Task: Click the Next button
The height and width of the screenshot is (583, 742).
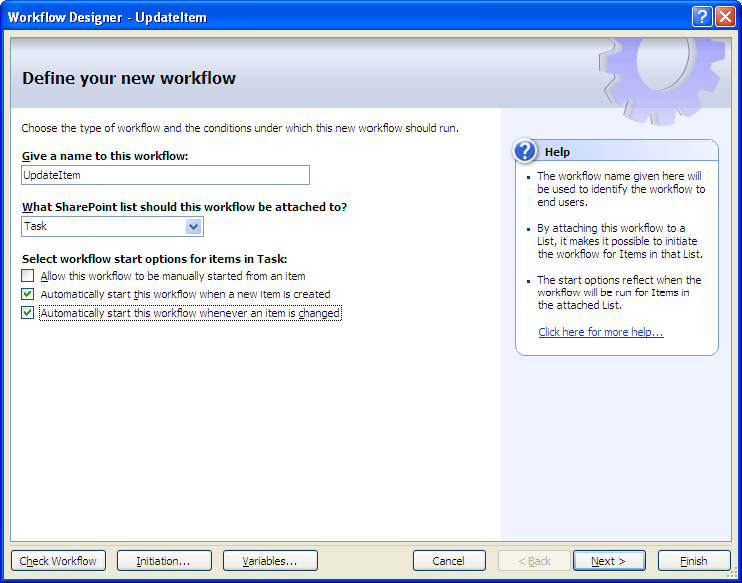Action: (609, 561)
